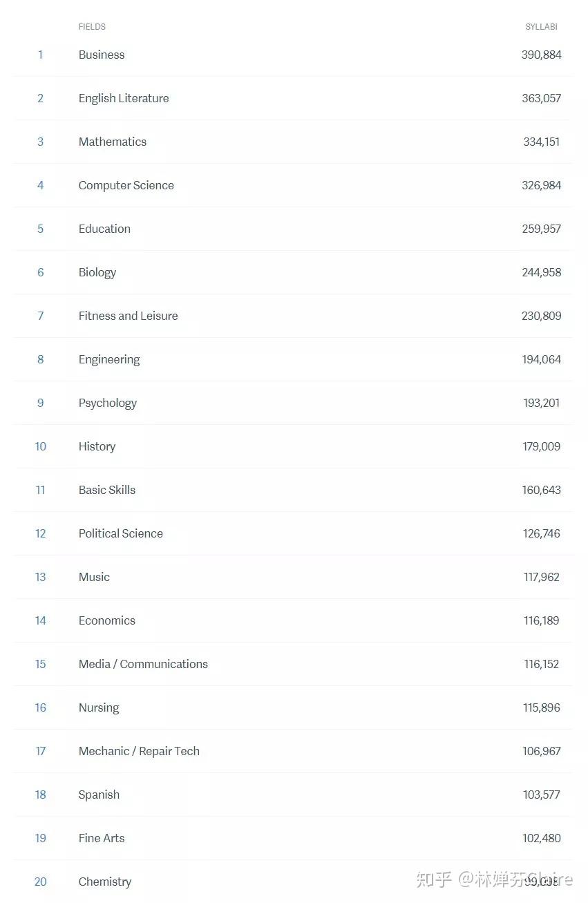The width and height of the screenshot is (588, 903).
Task: Select the Music field link
Action: coord(94,577)
